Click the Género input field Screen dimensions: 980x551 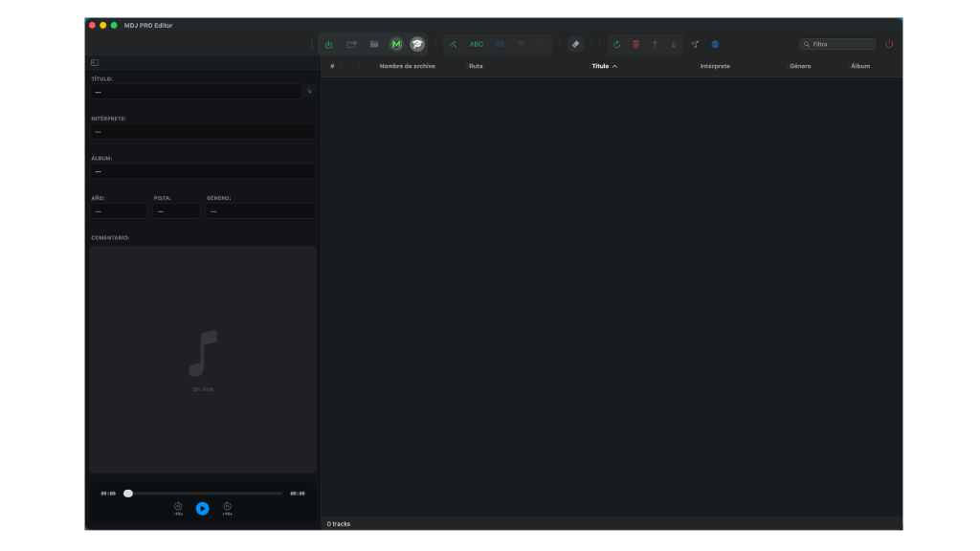[260, 211]
